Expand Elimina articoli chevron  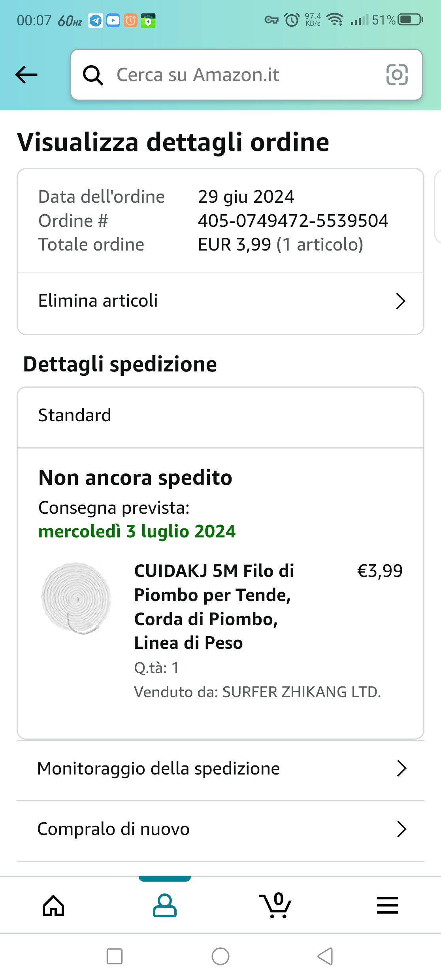pos(401,301)
